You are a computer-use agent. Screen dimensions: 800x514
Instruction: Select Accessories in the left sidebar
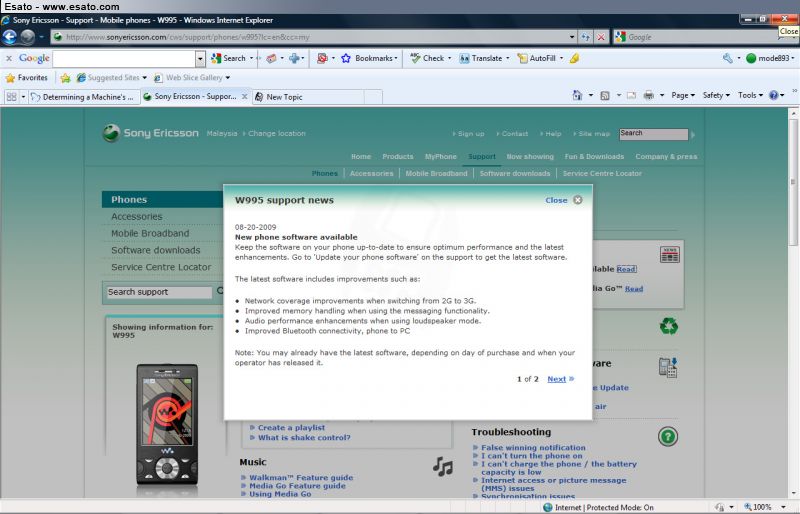click(137, 216)
